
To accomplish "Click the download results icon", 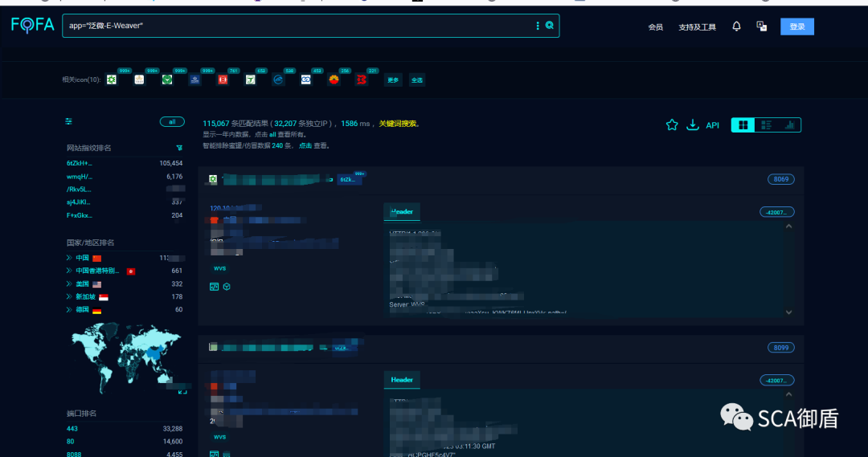I will [x=693, y=125].
